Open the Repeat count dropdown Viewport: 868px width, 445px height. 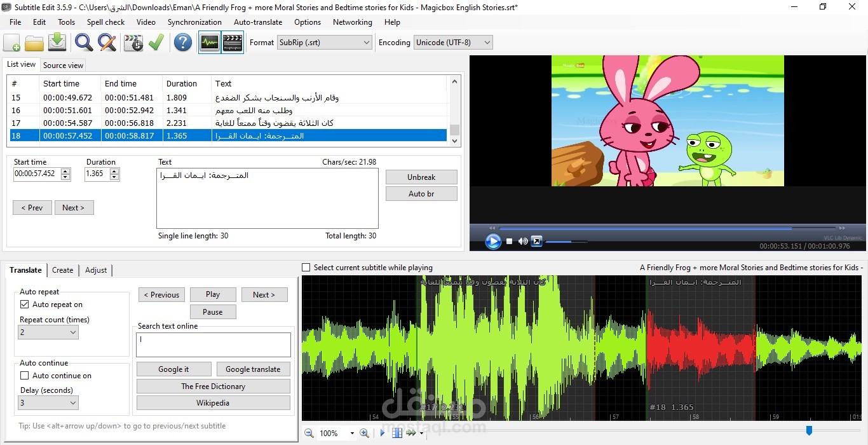48,332
